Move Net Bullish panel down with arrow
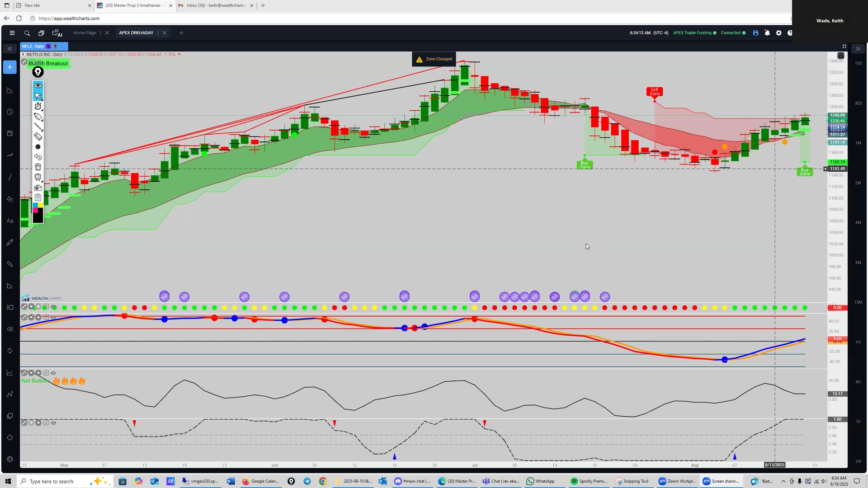The width and height of the screenshot is (868, 488). 31,373
